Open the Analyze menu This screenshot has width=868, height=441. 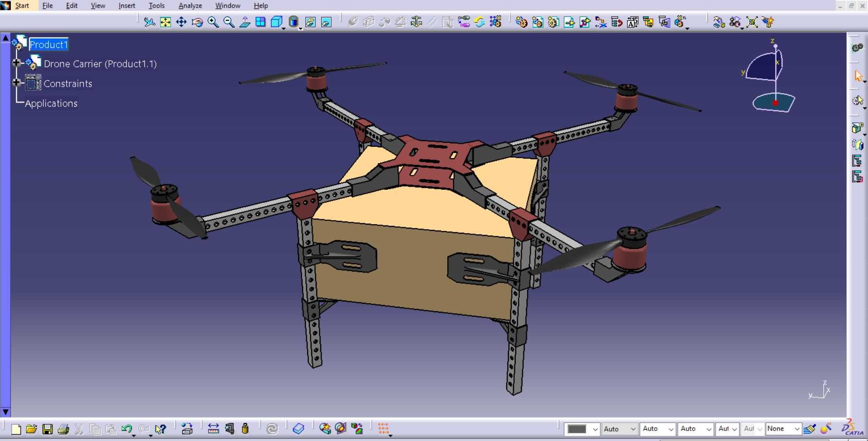pyautogui.click(x=190, y=5)
